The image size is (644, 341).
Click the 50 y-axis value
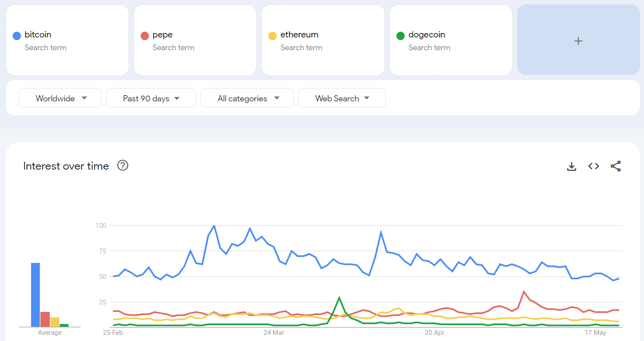103,277
